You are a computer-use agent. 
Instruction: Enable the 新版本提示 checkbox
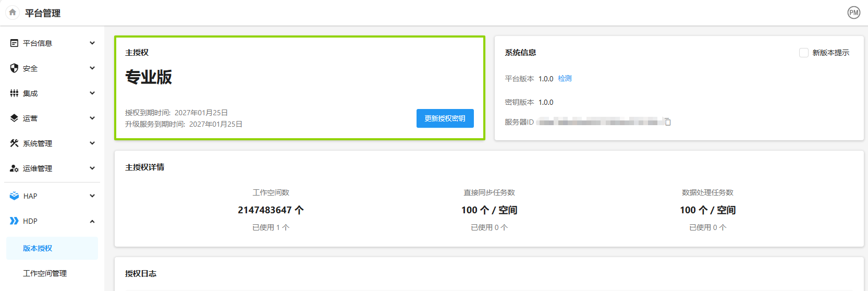(803, 53)
